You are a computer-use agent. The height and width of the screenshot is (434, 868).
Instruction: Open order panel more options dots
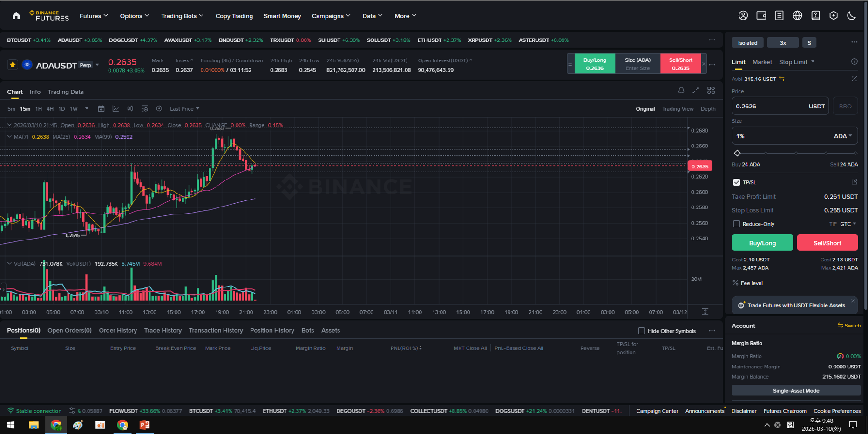[854, 42]
